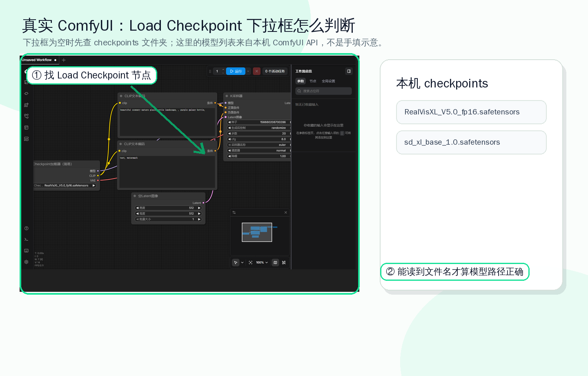The image size is (588, 376).
Task: Click the plus icon to add workflow tab
Action: click(x=64, y=60)
